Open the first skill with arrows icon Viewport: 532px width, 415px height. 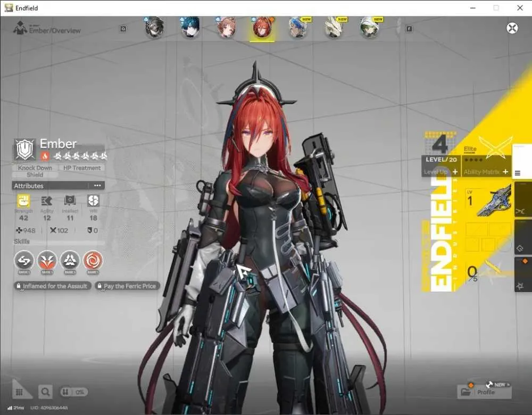pyautogui.click(x=24, y=261)
